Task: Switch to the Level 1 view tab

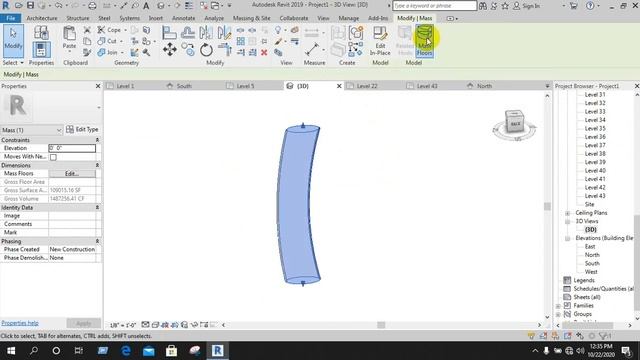Action: click(125, 86)
